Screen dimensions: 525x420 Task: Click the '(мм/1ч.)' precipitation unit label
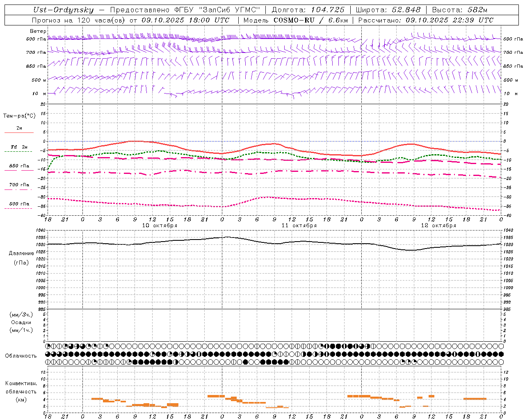(21, 330)
